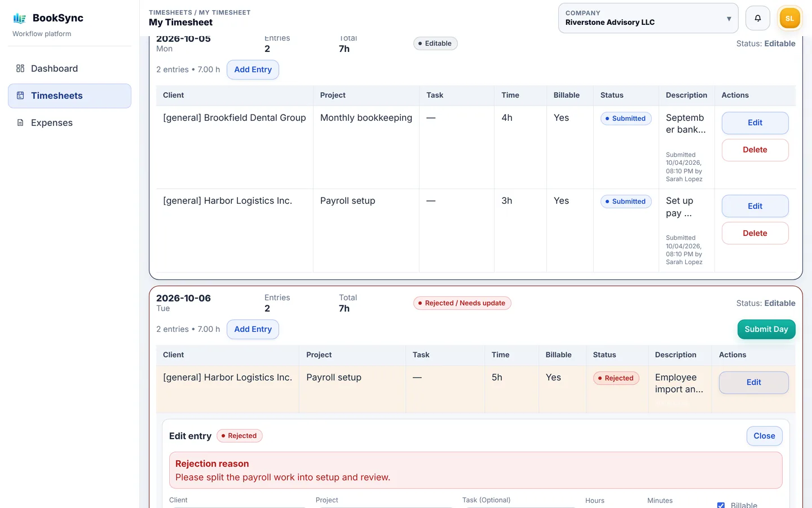Click the 2026-10-06 date heading
The width and height of the screenshot is (812, 508).
point(183,298)
